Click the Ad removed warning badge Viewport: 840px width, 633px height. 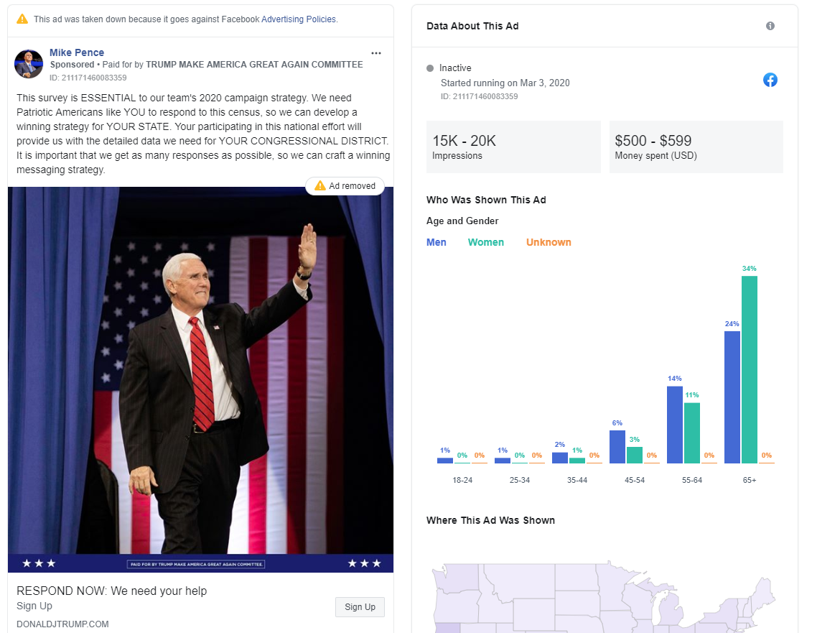345,185
